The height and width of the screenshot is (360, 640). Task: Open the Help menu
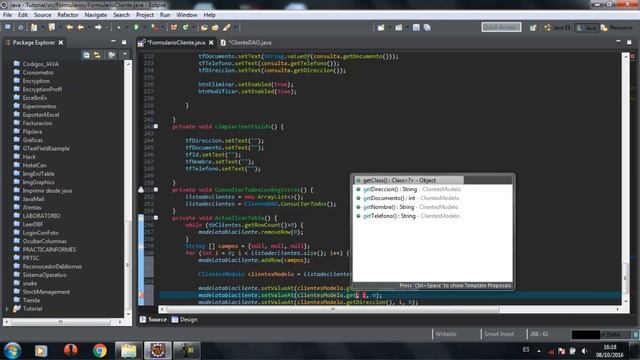(209, 15)
